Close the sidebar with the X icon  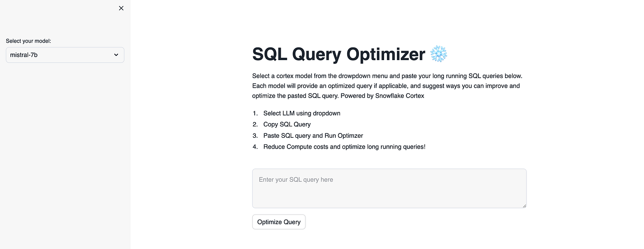pos(121,8)
